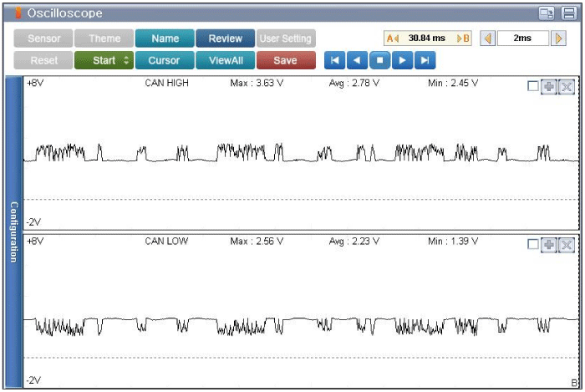Viewport: 585px width, 392px height.
Task: Click the CAN HIGH channel plus icon
Action: (549, 87)
